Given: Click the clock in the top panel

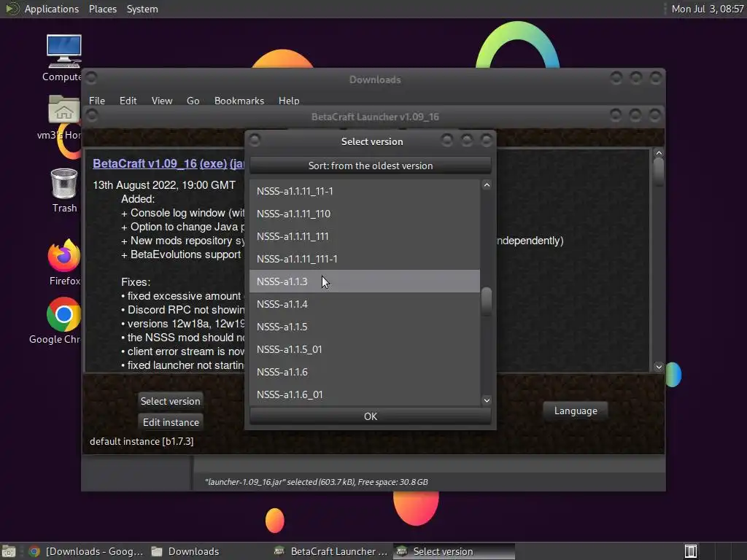Looking at the screenshot, I should (707, 9).
